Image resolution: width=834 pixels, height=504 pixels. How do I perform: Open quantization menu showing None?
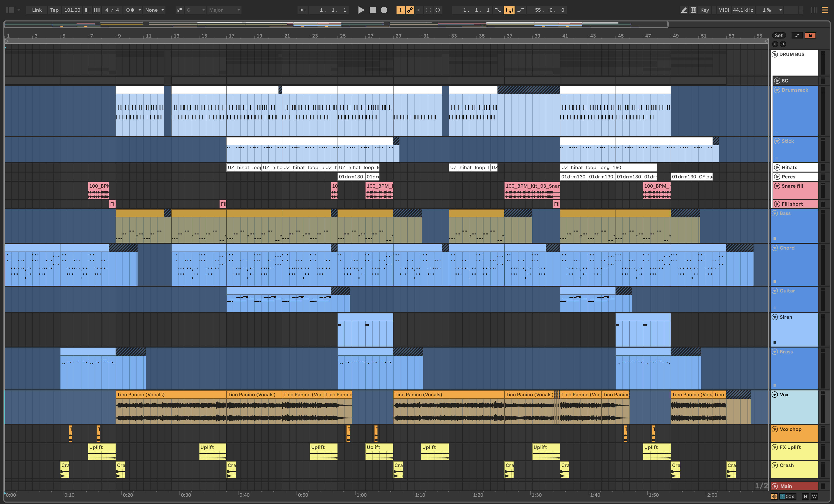pos(154,10)
